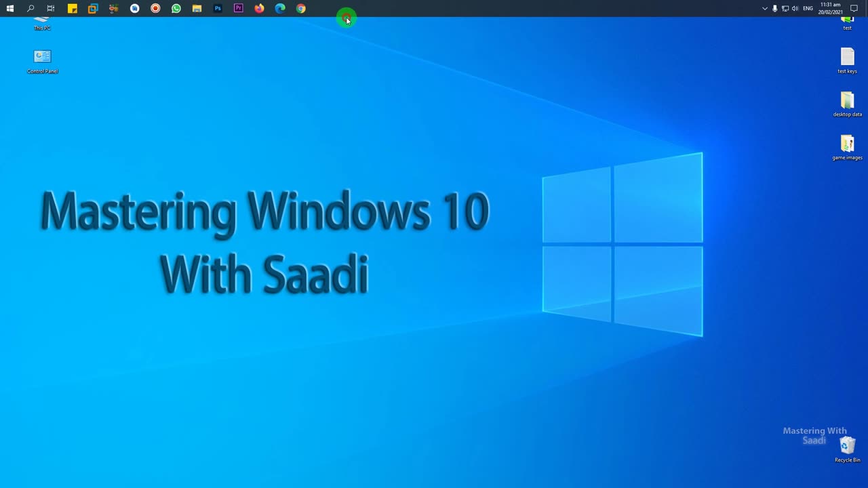Image resolution: width=868 pixels, height=488 pixels.
Task: Select the Control Panel desktop icon
Action: [42, 61]
